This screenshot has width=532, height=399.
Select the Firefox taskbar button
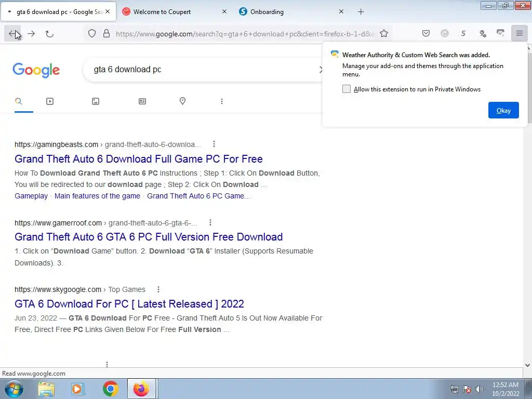click(x=141, y=389)
